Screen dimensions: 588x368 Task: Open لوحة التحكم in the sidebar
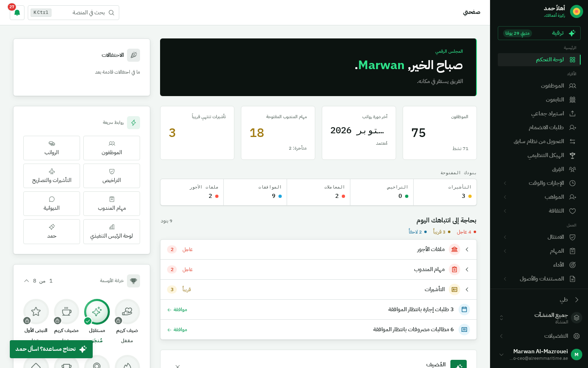click(x=539, y=60)
